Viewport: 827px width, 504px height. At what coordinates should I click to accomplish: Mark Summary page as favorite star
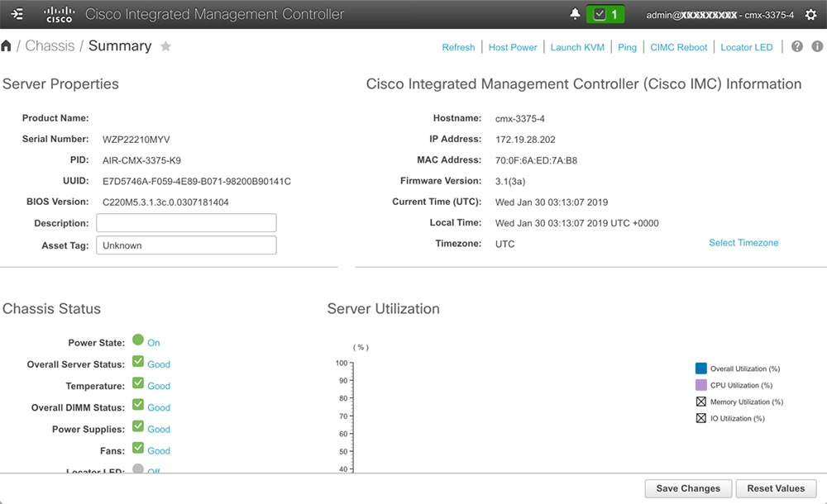165,46
